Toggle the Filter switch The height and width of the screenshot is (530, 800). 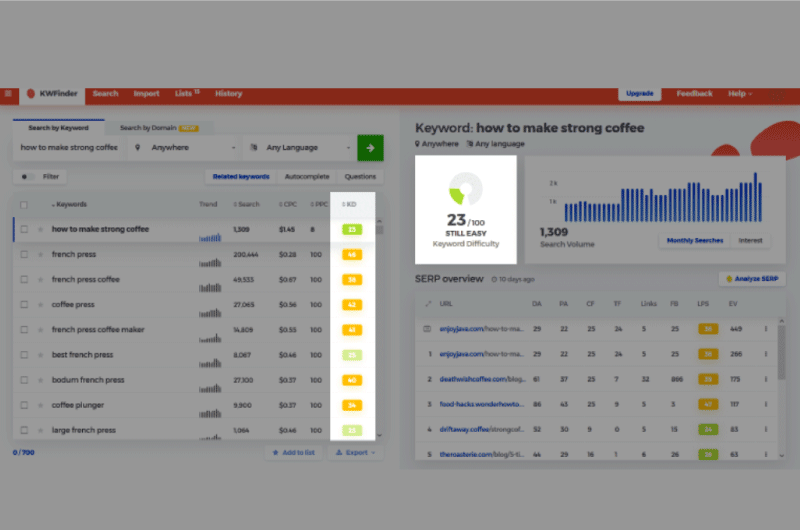click(27, 176)
